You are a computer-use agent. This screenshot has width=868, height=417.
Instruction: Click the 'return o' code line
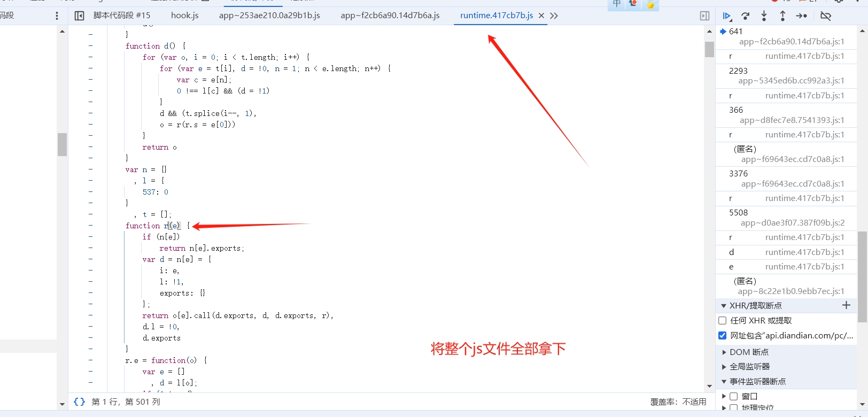(159, 147)
